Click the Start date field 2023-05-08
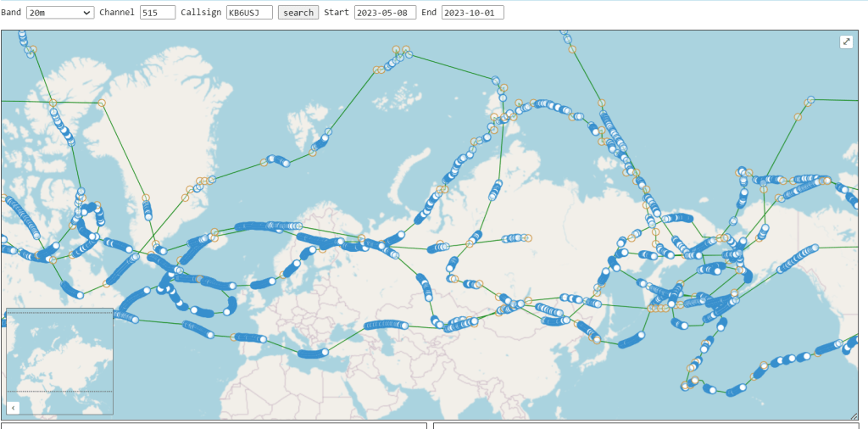 (x=385, y=13)
